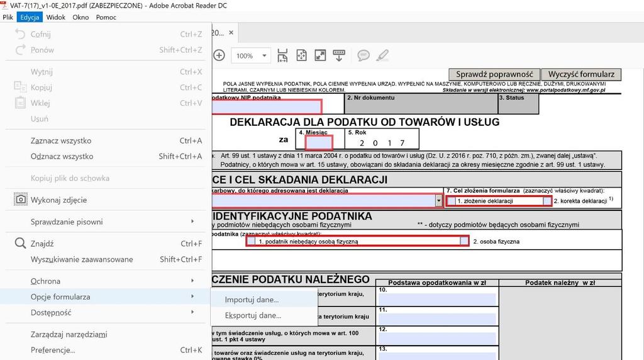The image size is (644, 360).
Task: Check the '2. korekta deklaracji' box
Action: pos(547,201)
